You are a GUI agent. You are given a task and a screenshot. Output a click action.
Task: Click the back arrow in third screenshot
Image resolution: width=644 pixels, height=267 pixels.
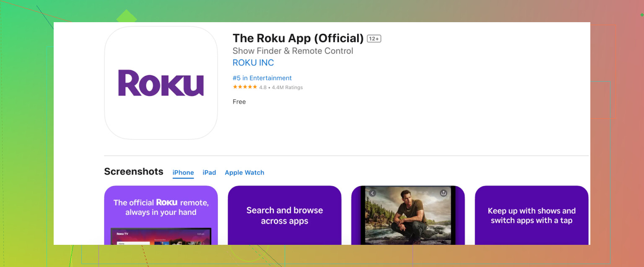[372, 193]
